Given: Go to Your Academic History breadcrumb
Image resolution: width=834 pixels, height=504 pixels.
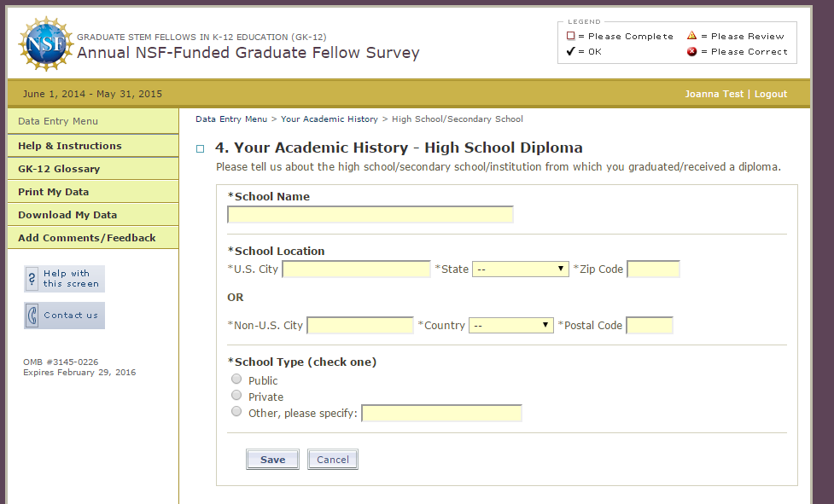Looking at the screenshot, I should 330,119.
